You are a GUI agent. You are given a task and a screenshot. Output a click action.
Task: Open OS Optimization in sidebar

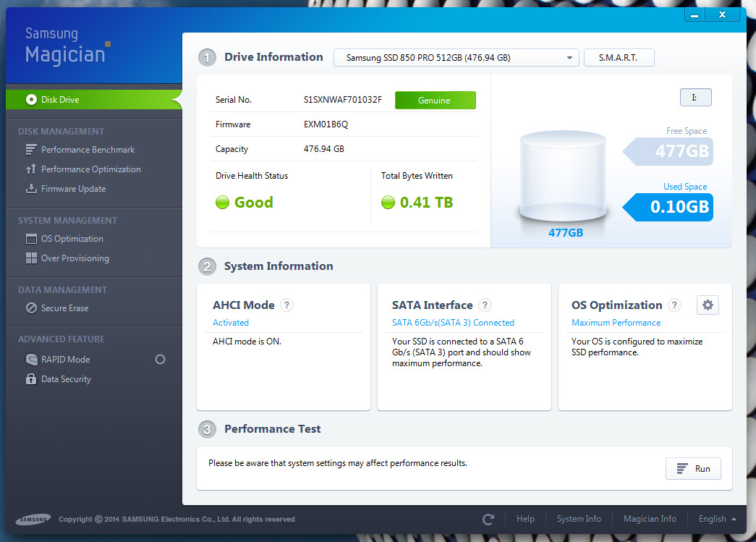click(x=72, y=239)
